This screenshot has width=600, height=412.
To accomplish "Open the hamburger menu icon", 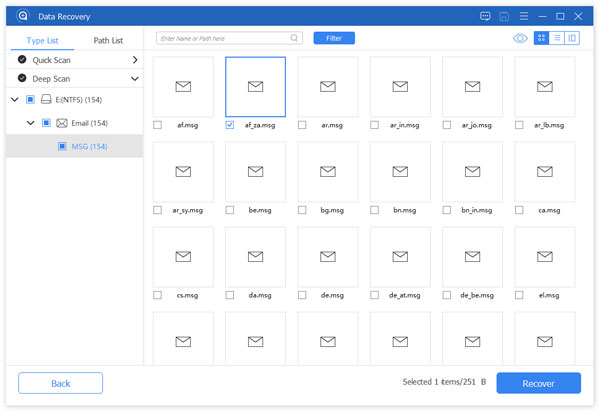I will 523,16.
